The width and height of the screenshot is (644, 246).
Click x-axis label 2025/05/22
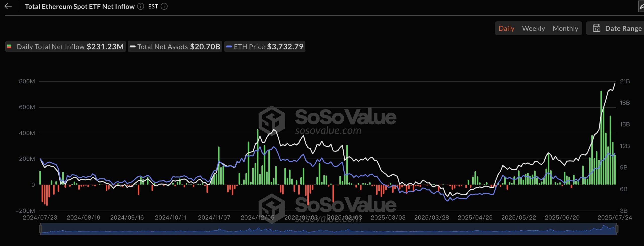pyautogui.click(x=519, y=218)
